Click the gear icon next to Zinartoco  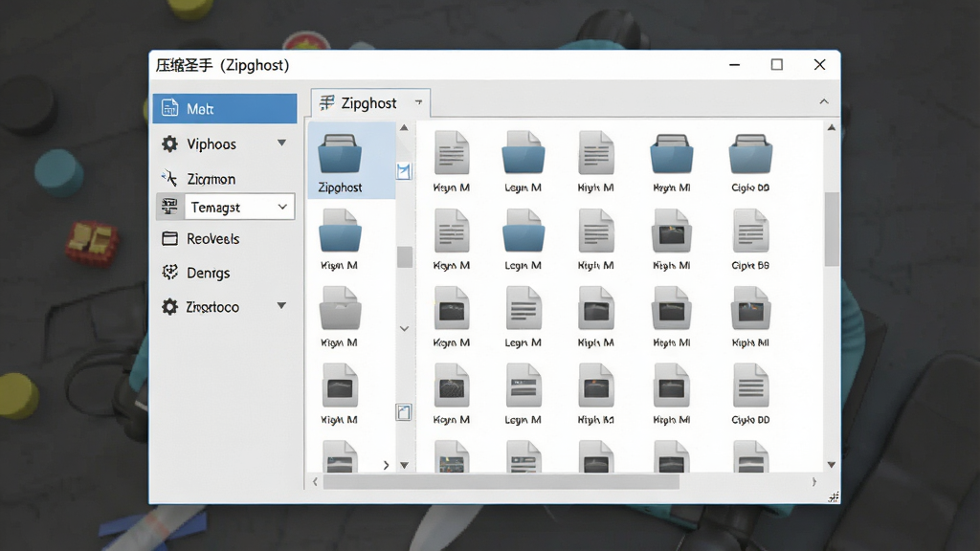click(x=169, y=307)
